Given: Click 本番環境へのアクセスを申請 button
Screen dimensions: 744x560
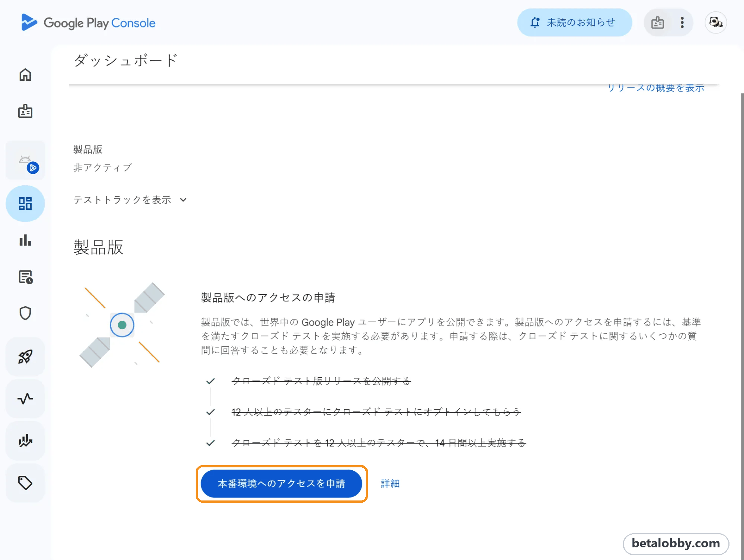Looking at the screenshot, I should 282,483.
